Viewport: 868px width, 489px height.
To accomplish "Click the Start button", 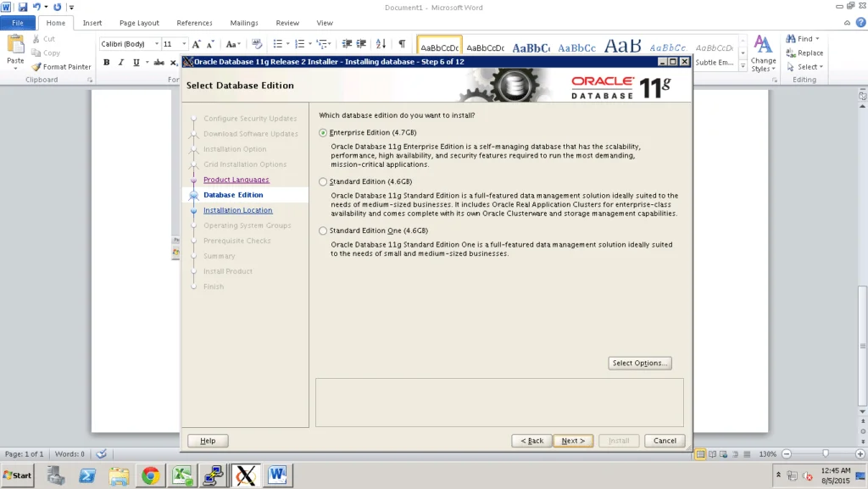I will (18, 475).
